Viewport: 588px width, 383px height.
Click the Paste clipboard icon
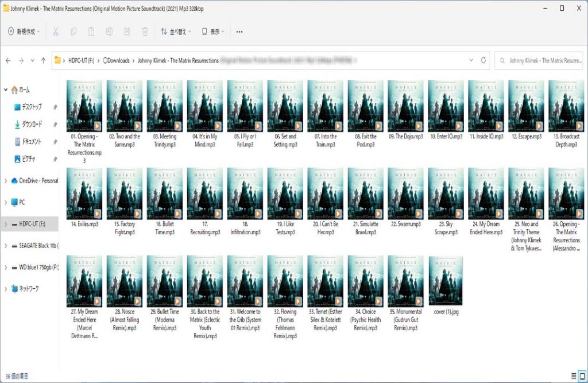click(x=91, y=32)
